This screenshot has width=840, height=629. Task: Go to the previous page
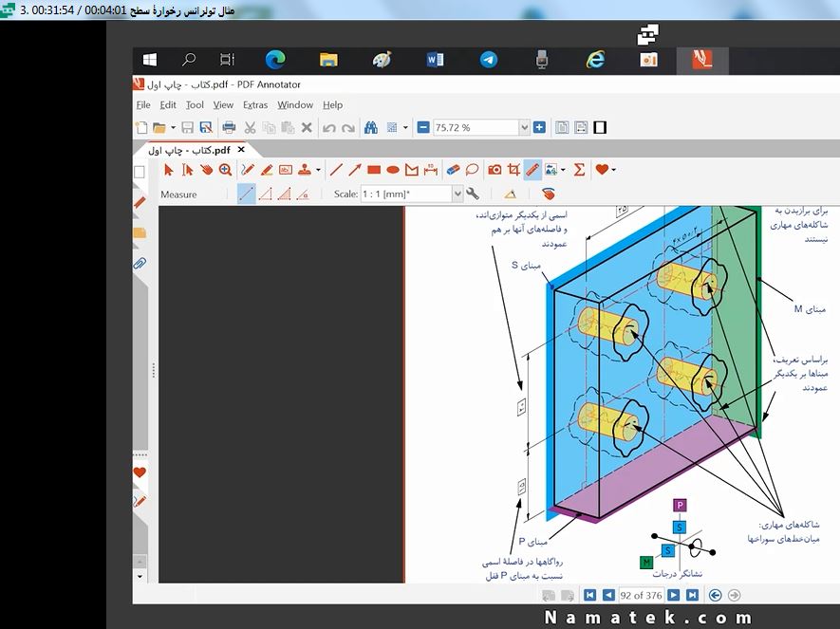click(x=608, y=595)
